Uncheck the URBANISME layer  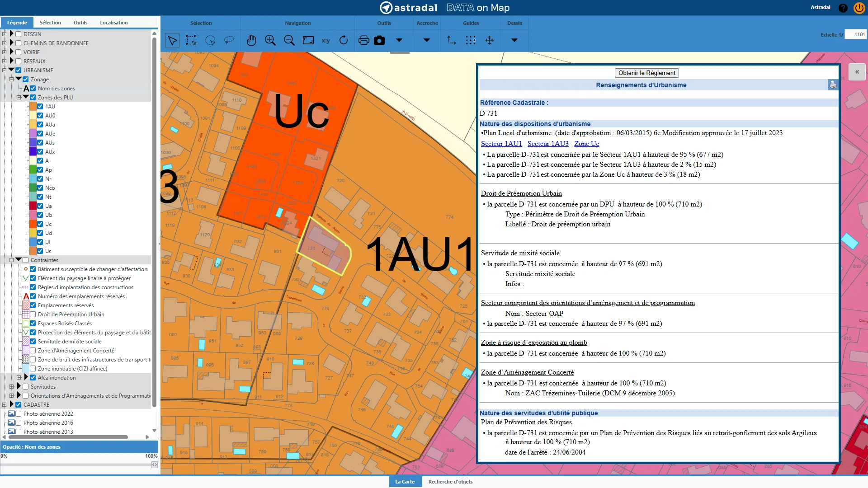click(18, 70)
